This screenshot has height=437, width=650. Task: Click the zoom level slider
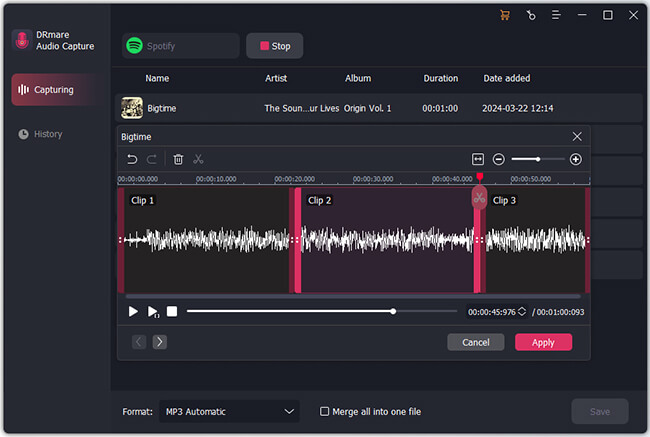(538, 159)
